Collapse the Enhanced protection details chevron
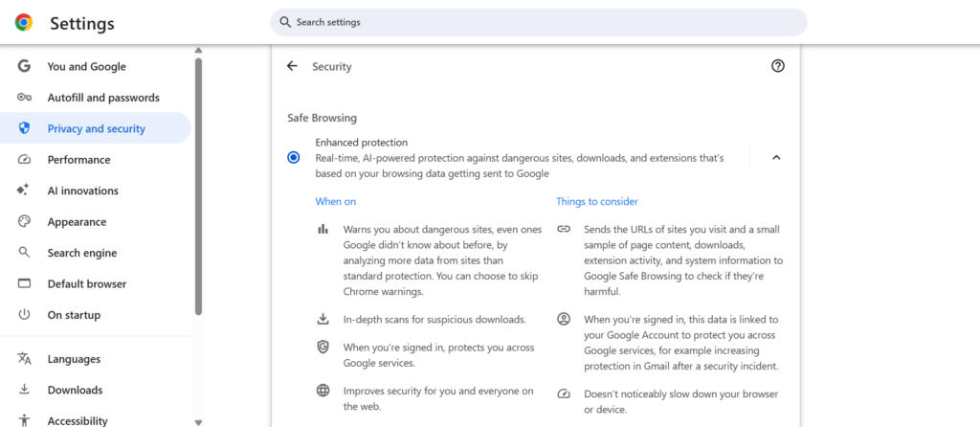The width and height of the screenshot is (980, 427). point(776,158)
